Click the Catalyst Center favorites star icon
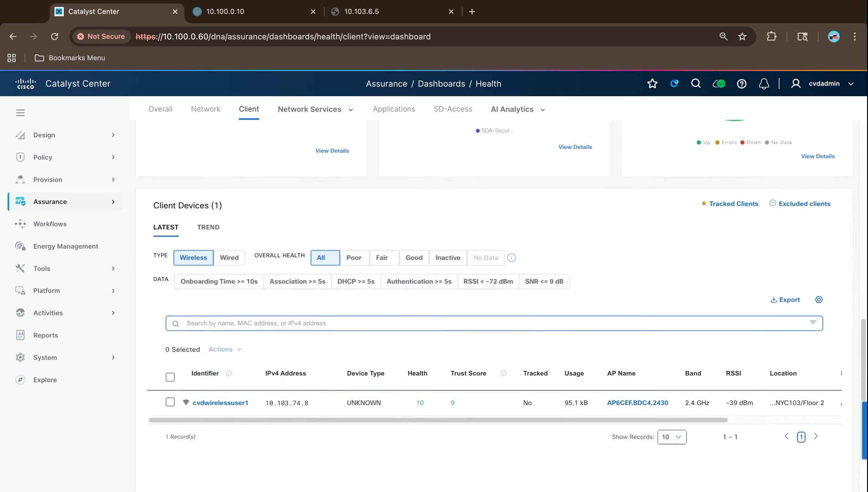This screenshot has width=868, height=492. (x=652, y=83)
